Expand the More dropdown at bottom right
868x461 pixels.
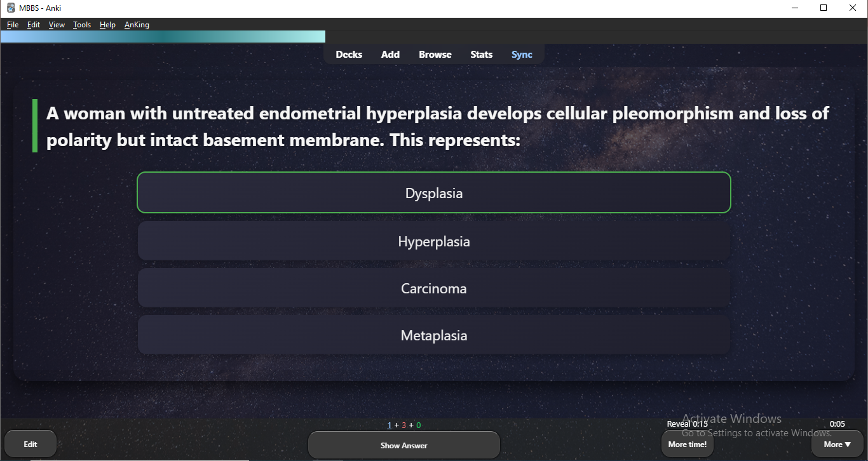click(837, 444)
